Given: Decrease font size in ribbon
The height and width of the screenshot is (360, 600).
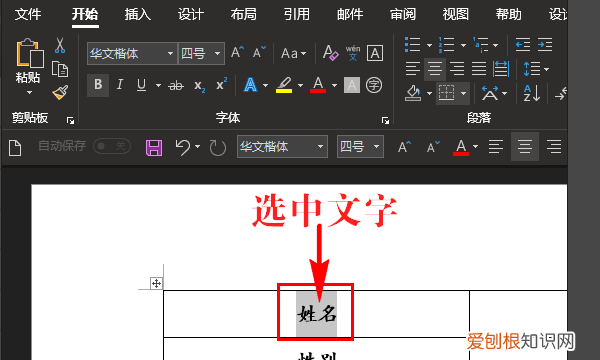Looking at the screenshot, I should [259, 53].
